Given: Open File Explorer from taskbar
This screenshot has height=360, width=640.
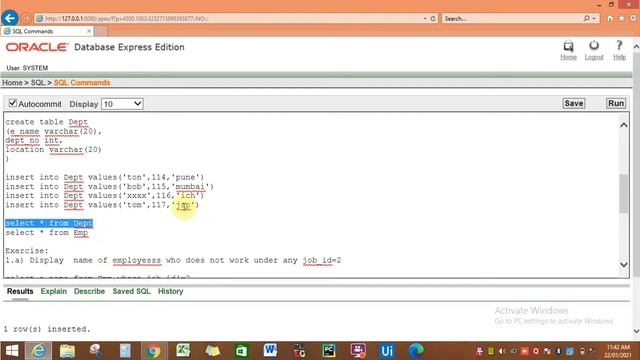Looking at the screenshot, I should point(67,351).
